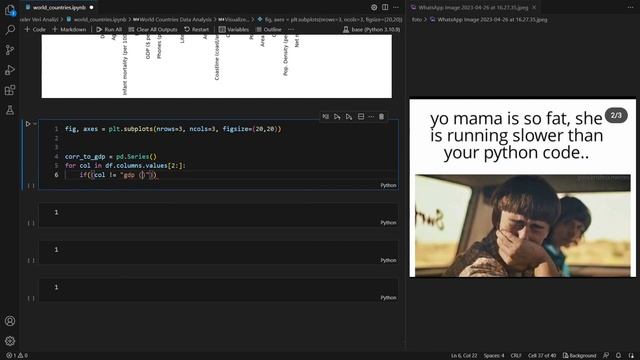Expand the run options chevron beside the cell's run button
640x360 pixels.
coord(35,124)
